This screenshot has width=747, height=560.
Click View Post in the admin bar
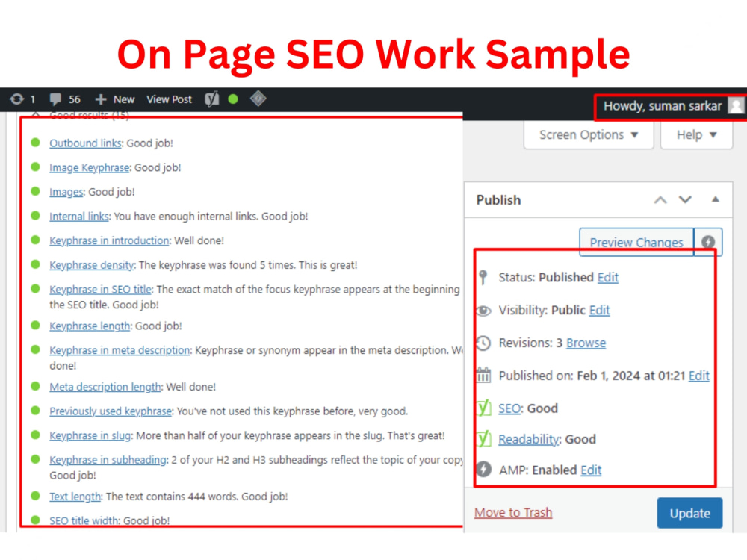(169, 99)
